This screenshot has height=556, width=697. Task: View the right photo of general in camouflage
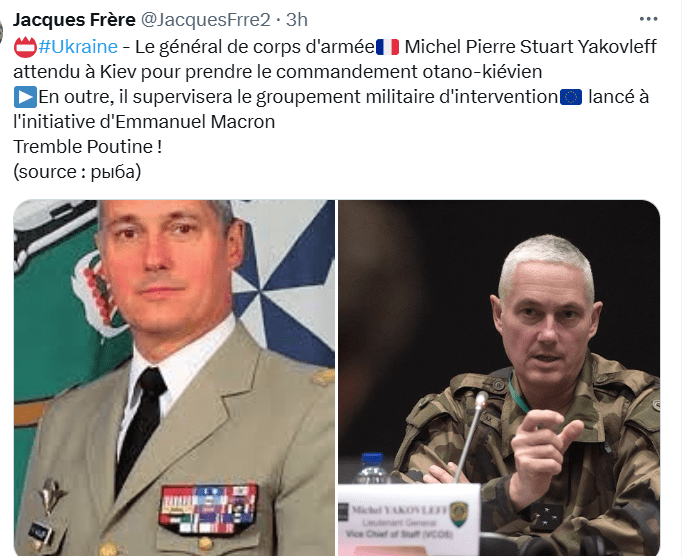499,378
